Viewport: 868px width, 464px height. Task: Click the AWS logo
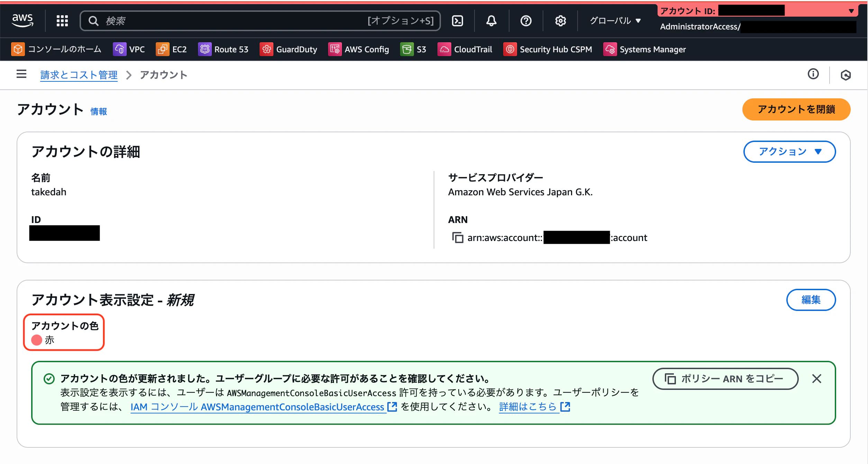click(x=22, y=20)
